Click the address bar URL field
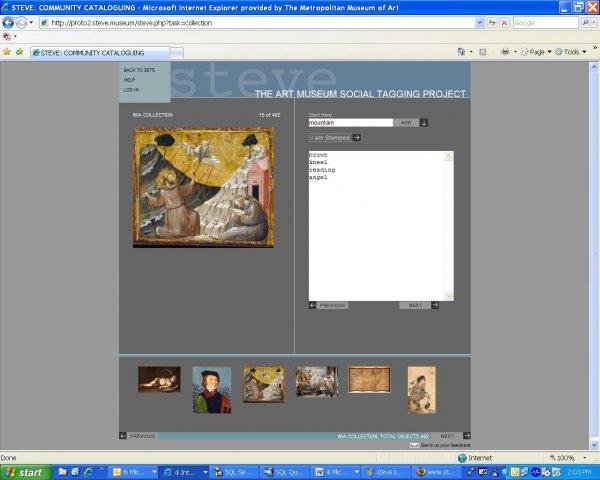The height and width of the screenshot is (480, 600). pyautogui.click(x=257, y=23)
